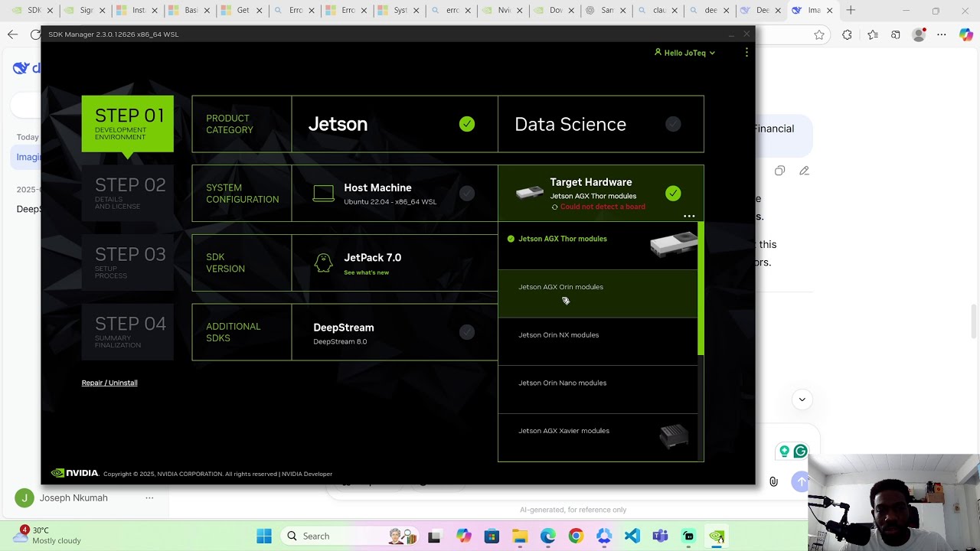Open the Hello JoTeq account dropdown
The height and width of the screenshot is (551, 980).
(x=684, y=53)
